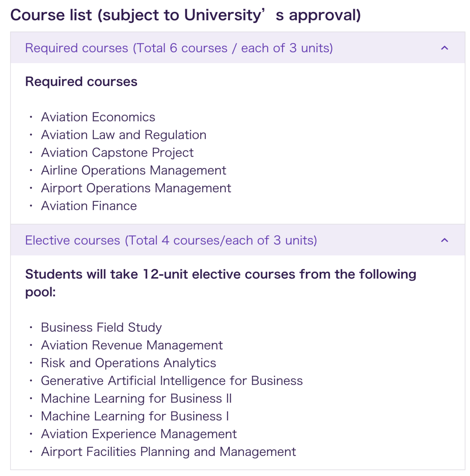
Task: Select Aviation Experience Management elective
Action: (139, 434)
